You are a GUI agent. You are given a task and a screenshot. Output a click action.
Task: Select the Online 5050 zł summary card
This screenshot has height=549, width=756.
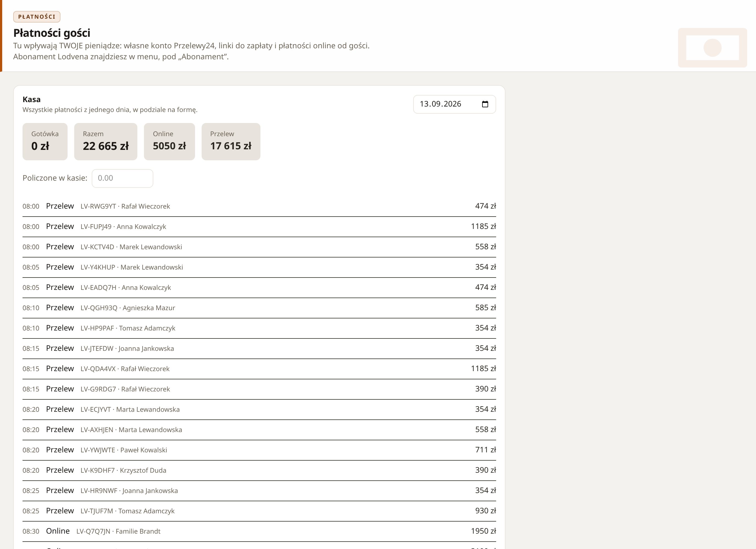click(x=169, y=142)
